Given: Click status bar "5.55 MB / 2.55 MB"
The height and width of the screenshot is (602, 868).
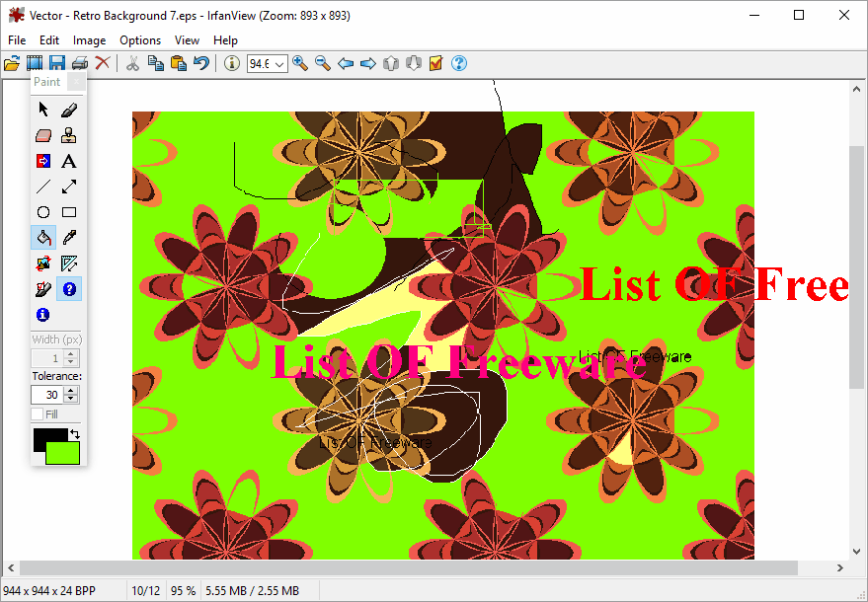Looking at the screenshot, I should [252, 591].
